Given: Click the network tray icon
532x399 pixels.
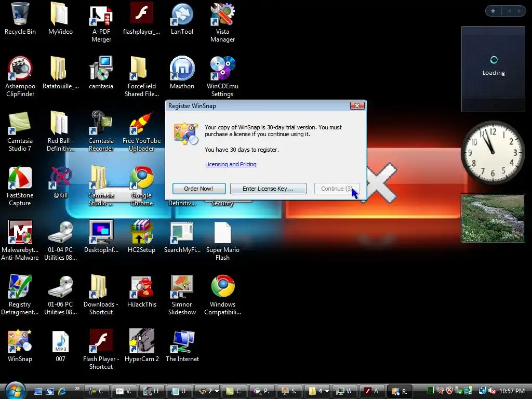Looking at the screenshot, I should click(483, 391).
